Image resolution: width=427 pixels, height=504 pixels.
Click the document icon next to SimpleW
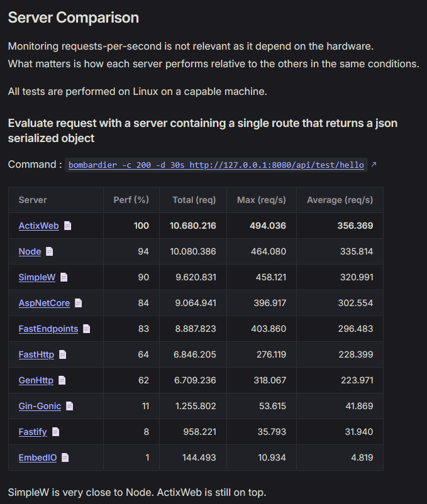(x=64, y=277)
